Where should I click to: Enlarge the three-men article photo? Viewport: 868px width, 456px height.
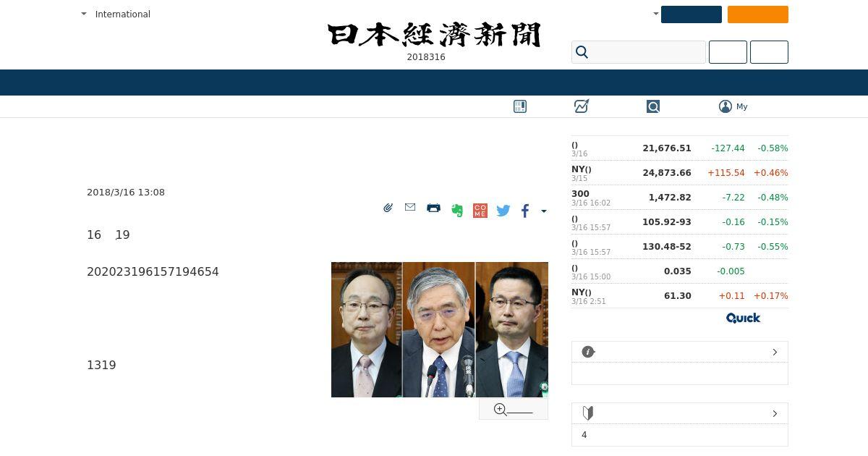click(440, 329)
